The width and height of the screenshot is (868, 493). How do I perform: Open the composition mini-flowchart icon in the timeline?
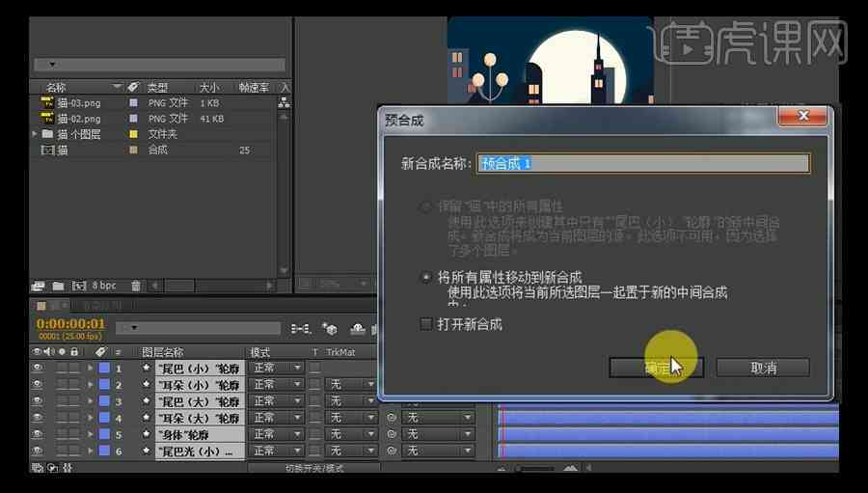301,329
